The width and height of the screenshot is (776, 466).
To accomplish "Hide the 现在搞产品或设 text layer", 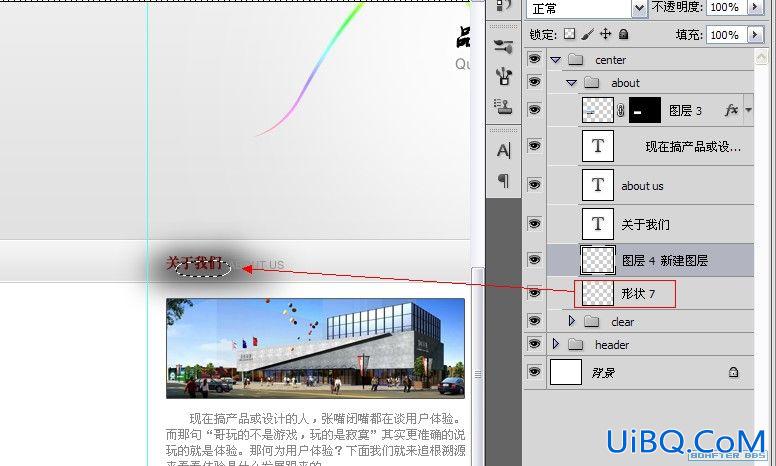I will [x=534, y=145].
